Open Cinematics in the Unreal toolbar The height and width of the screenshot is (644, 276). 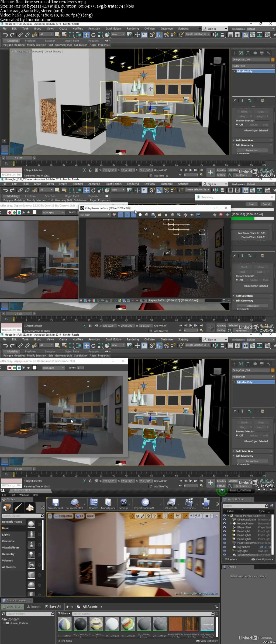click(189, 504)
